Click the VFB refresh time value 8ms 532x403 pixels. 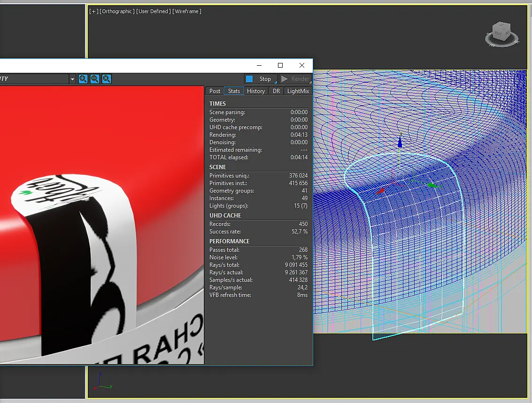coord(302,294)
